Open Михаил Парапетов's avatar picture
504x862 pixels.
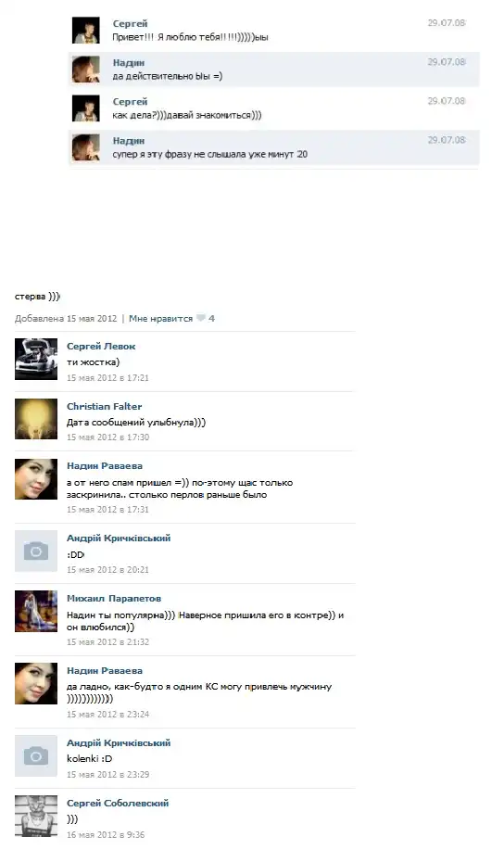click(36, 612)
